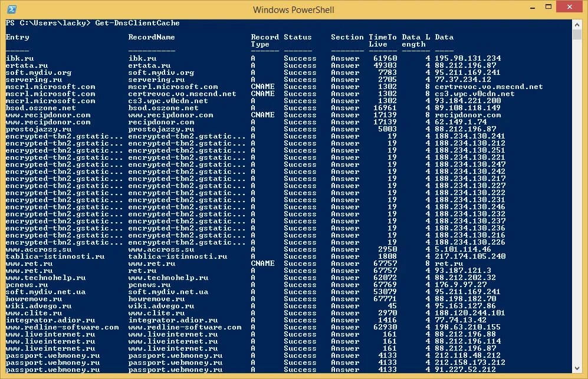Select IP address 188.234.130.241

(470, 137)
